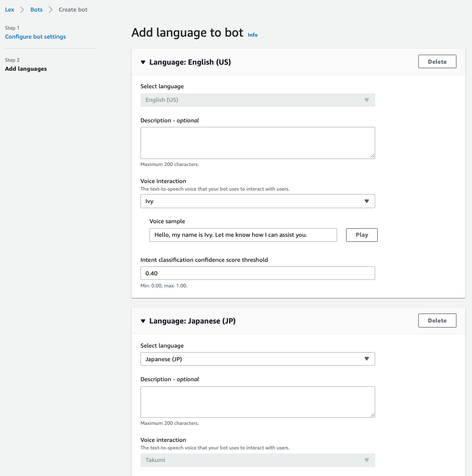This screenshot has height=476, width=472.
Task: Select the Add languages step
Action: tap(26, 69)
